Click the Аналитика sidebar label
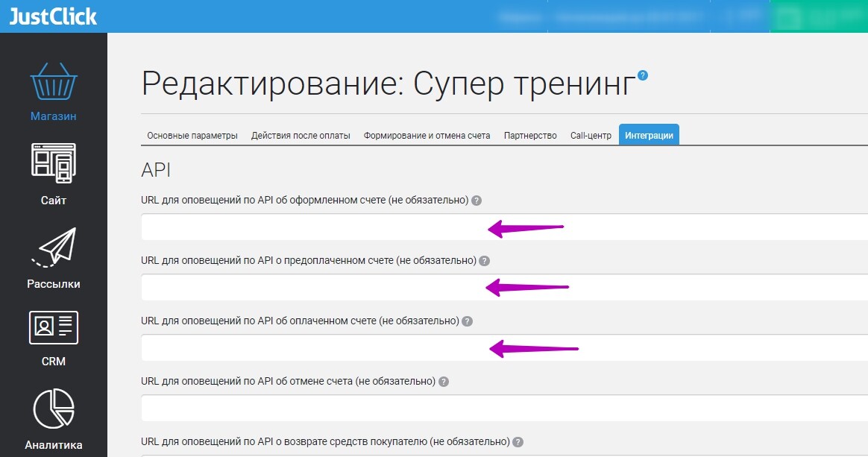 pyautogui.click(x=54, y=445)
